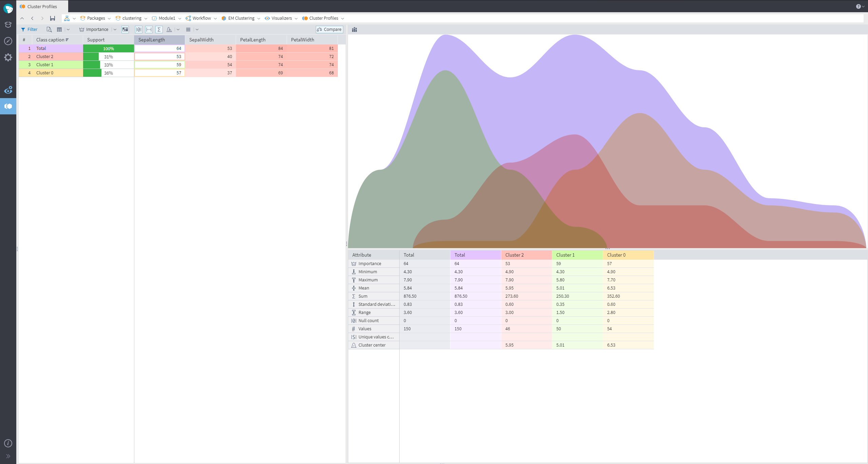Click the Attribute column header
Viewport: 868px width, 464px height.
click(374, 255)
